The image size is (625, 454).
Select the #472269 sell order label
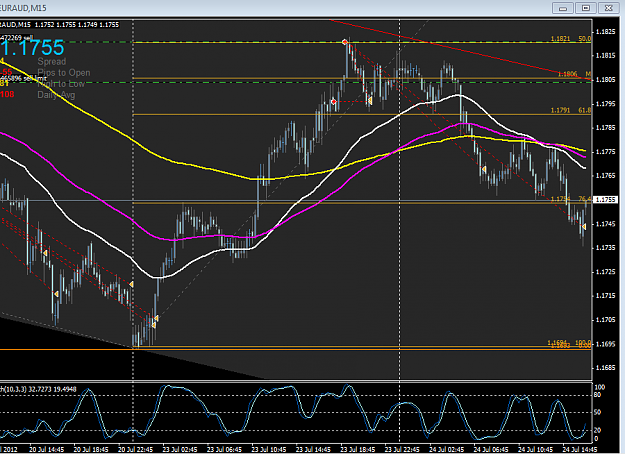(17, 37)
